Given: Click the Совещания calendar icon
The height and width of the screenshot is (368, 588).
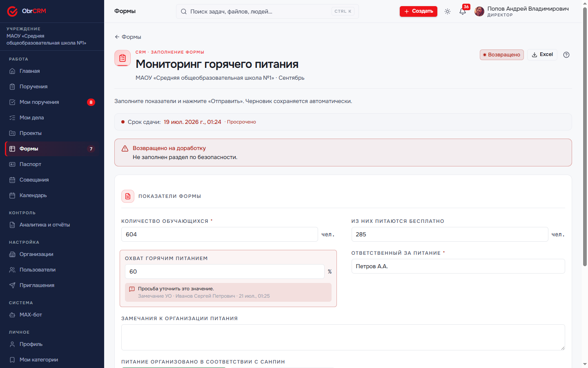Looking at the screenshot, I should (12, 180).
